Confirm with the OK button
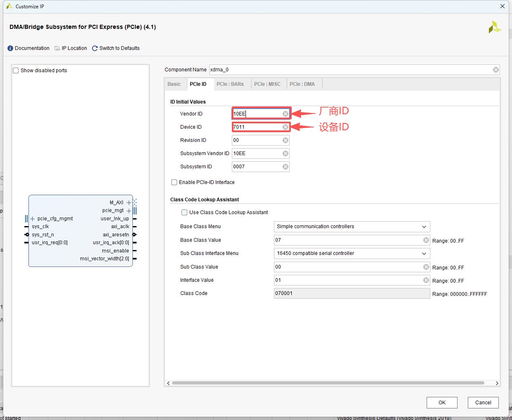 click(442, 403)
